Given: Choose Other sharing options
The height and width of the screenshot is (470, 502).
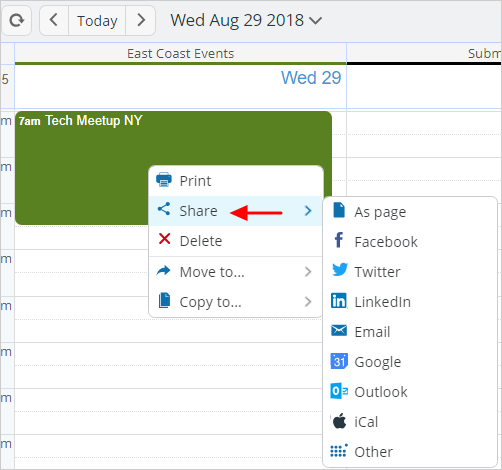Looking at the screenshot, I should (x=410, y=452).
